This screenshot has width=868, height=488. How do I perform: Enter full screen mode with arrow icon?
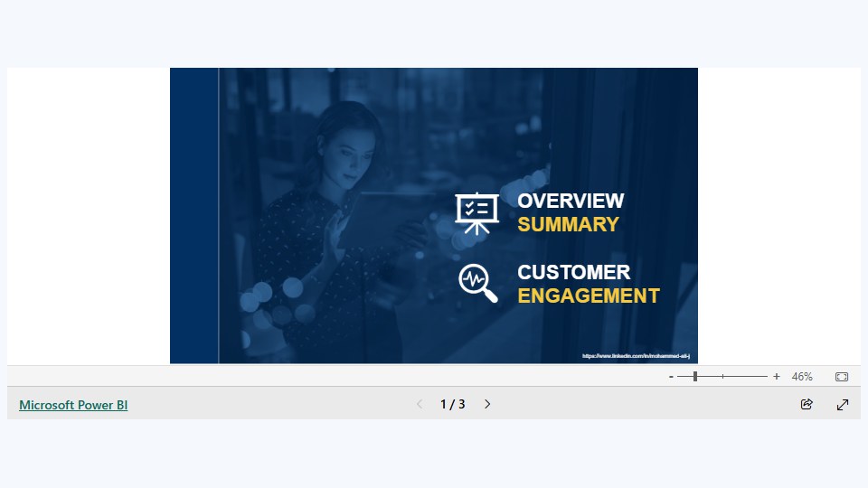click(x=843, y=405)
